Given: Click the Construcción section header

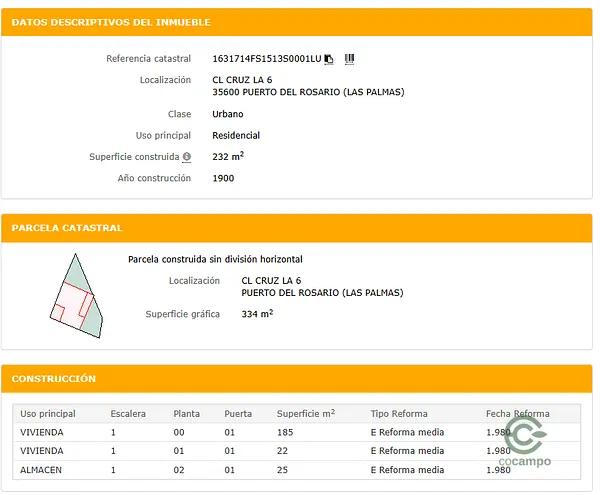Looking at the screenshot, I should point(53,379).
